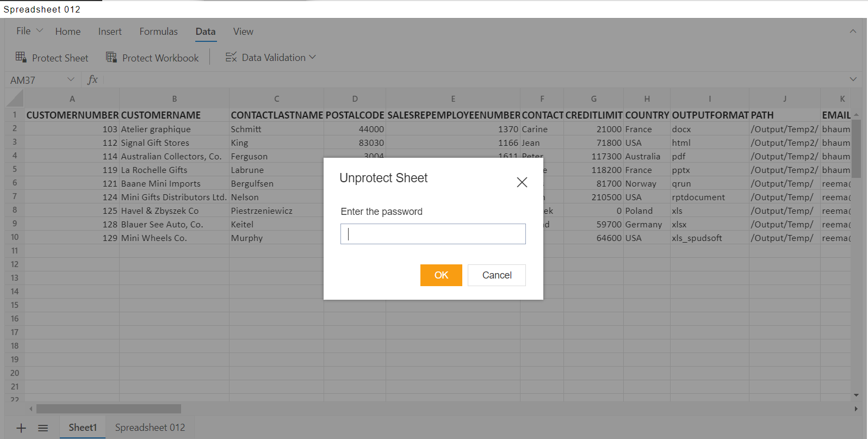Click the Mini Wheels Co. cell
This screenshot has width=868, height=439.
click(174, 238)
